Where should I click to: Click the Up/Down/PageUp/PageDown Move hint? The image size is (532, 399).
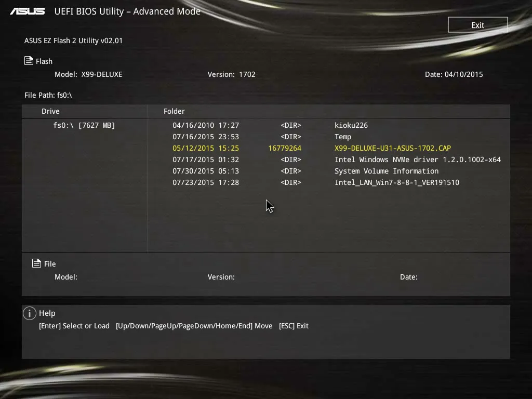pos(194,326)
